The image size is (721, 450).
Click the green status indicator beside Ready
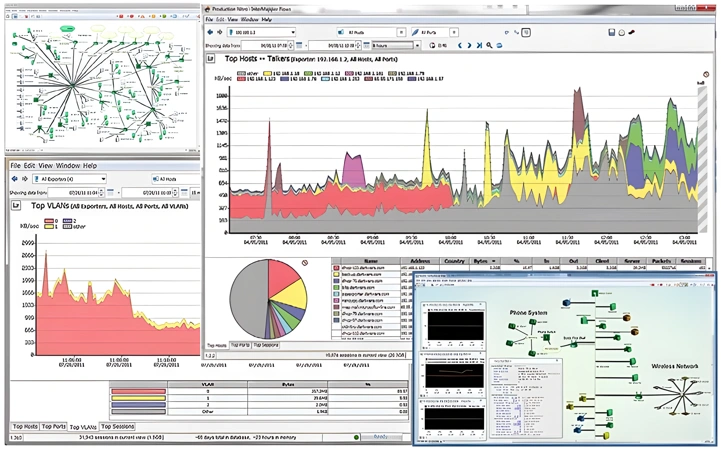(356, 438)
